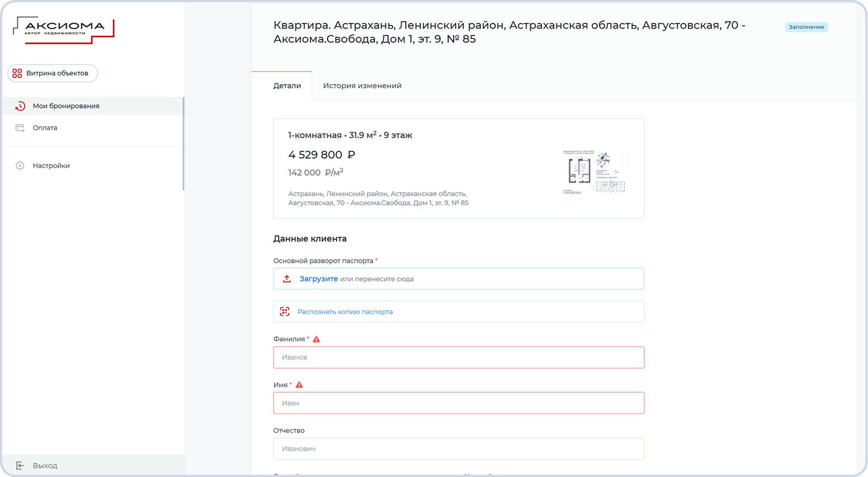868x477 pixels.
Task: Open Витрина объектов button
Action: [57, 73]
